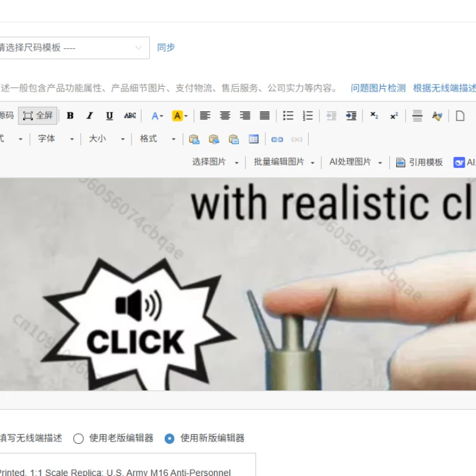Insert a bulleted list
Image resolution: width=476 pixels, height=476 pixels.
coord(288,115)
